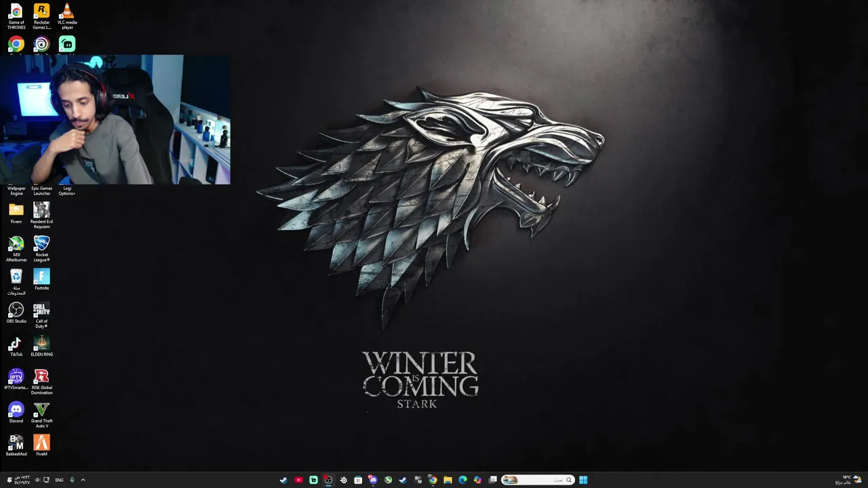The width and height of the screenshot is (868, 488).
Task: Open Discord from the taskbar
Action: (x=373, y=480)
